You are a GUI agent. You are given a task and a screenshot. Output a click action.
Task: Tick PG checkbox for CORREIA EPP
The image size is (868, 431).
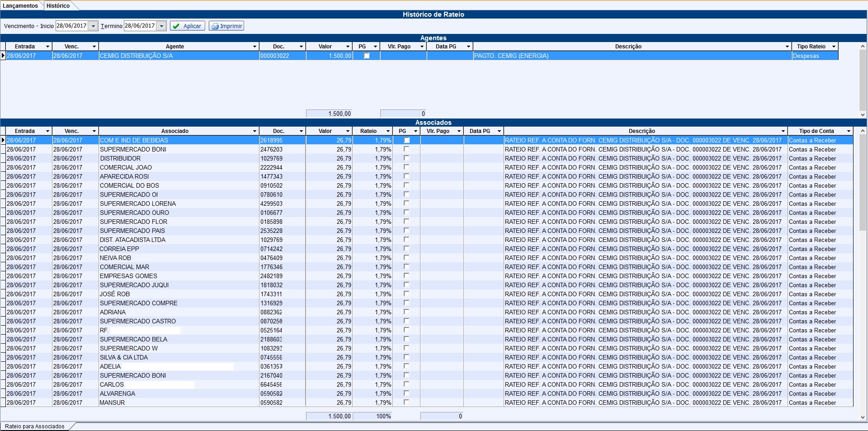pos(406,249)
